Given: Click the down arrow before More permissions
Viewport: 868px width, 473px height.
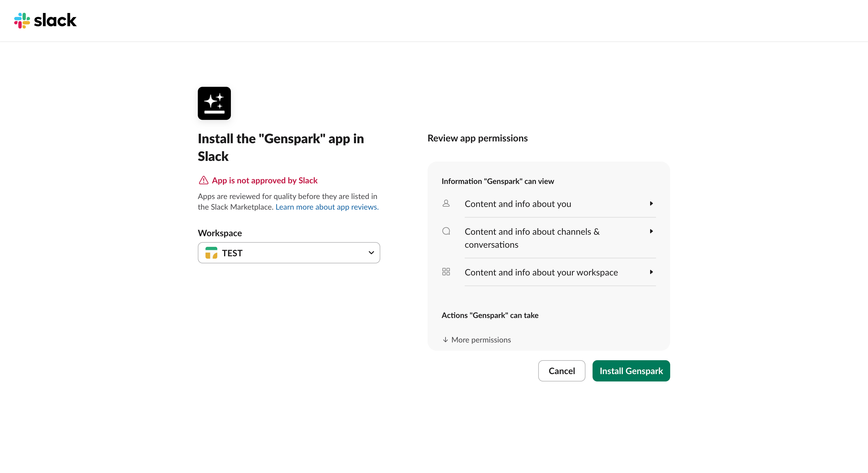Looking at the screenshot, I should 445,340.
